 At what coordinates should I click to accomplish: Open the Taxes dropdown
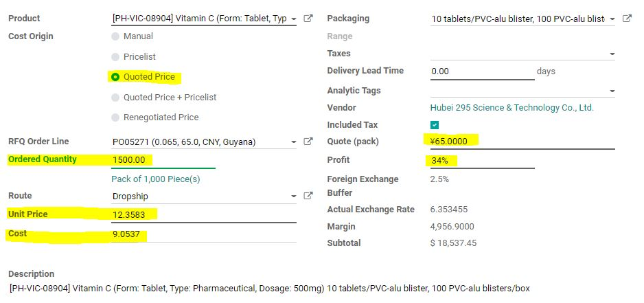pos(612,54)
